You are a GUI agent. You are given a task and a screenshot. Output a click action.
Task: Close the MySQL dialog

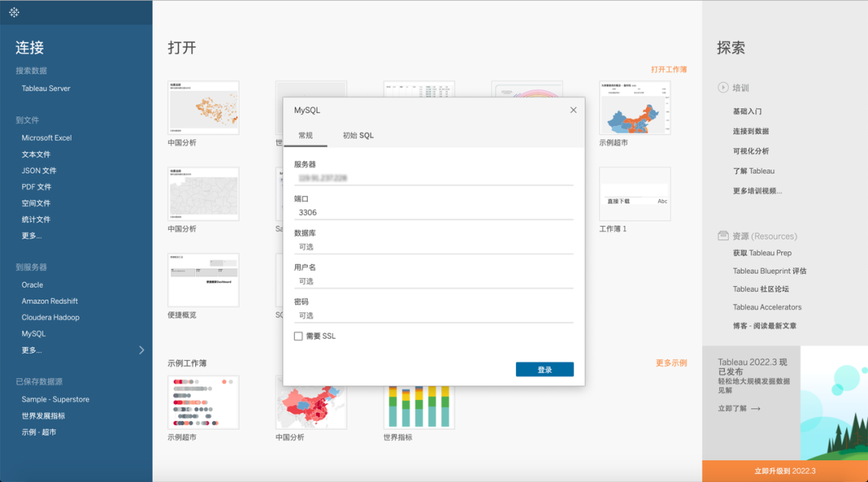tap(573, 110)
